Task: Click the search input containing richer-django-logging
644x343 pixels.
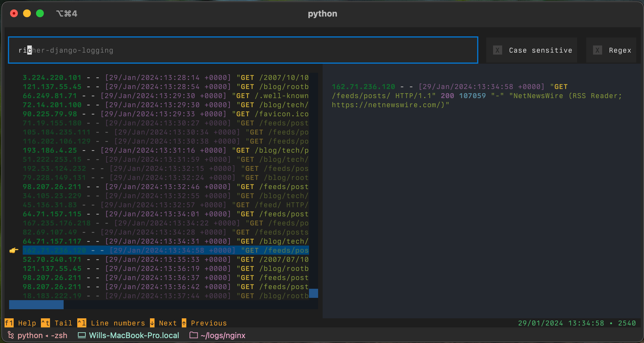Action: coord(243,50)
